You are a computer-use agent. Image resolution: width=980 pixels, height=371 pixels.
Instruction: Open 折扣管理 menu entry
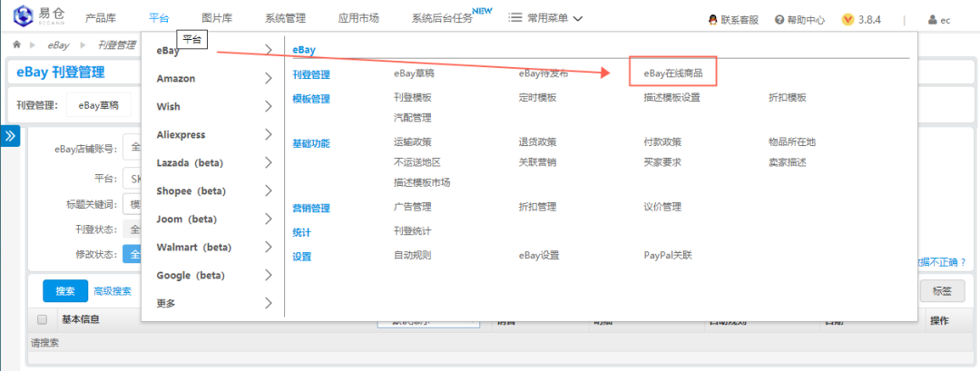click(537, 207)
